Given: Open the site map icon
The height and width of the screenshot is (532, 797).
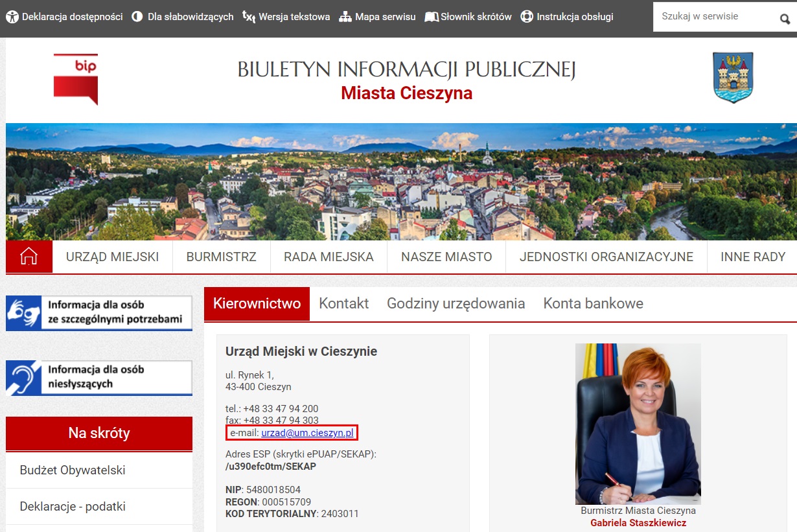Looking at the screenshot, I should tap(345, 17).
